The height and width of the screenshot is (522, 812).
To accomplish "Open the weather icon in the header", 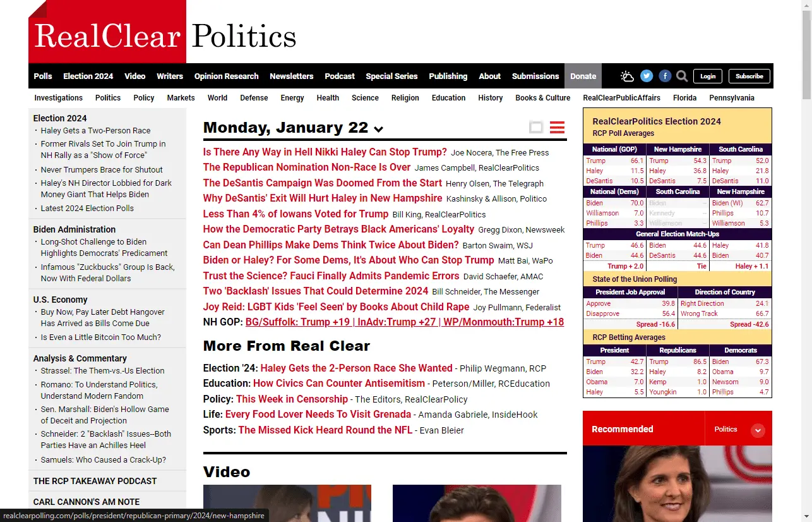I will click(627, 76).
